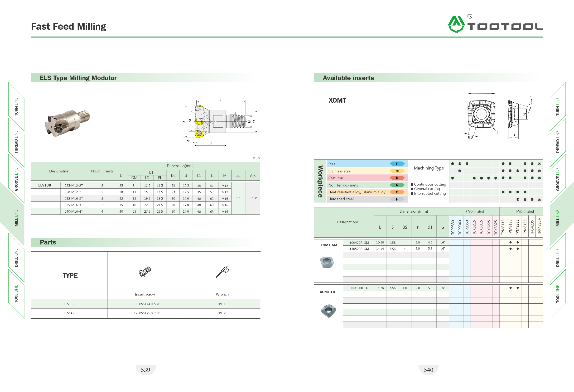
Task: Click the 032-M16-3T designation row
Action: click(145, 198)
